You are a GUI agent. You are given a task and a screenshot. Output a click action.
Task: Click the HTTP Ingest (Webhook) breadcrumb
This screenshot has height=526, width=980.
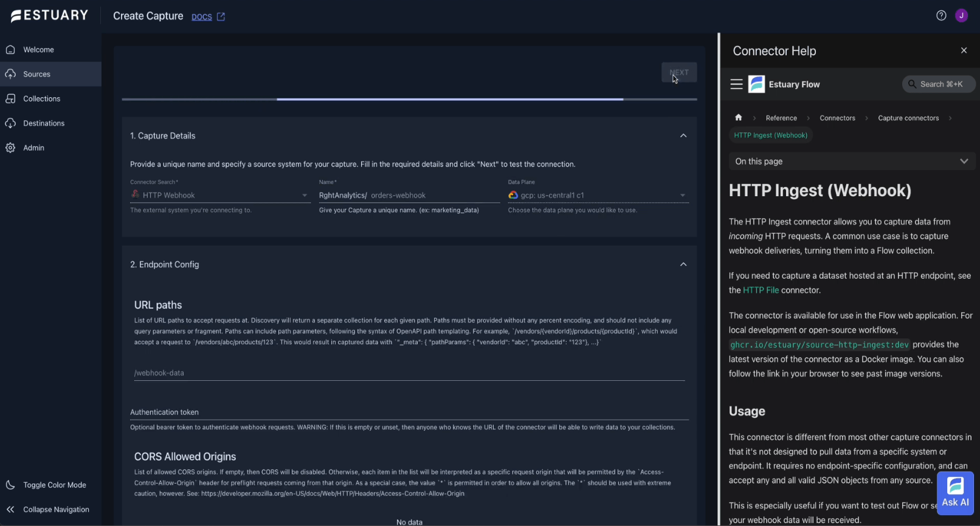tap(770, 135)
